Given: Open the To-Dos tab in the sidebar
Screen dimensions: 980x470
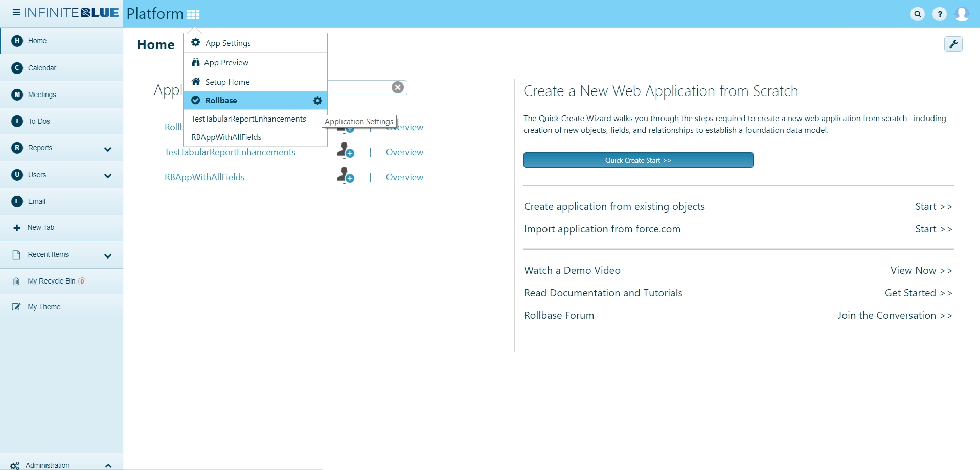Looking at the screenshot, I should pyautogui.click(x=61, y=121).
